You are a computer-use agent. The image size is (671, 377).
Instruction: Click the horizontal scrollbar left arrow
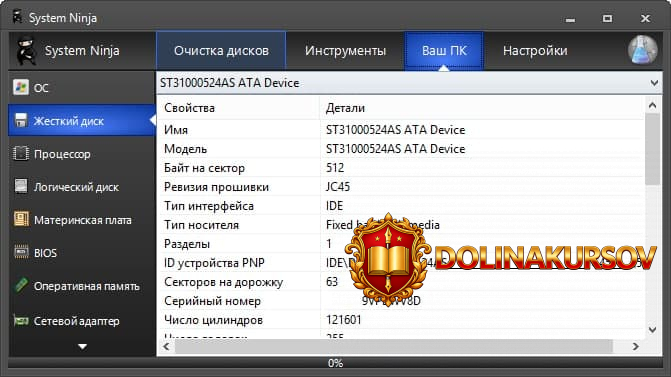(x=166, y=347)
